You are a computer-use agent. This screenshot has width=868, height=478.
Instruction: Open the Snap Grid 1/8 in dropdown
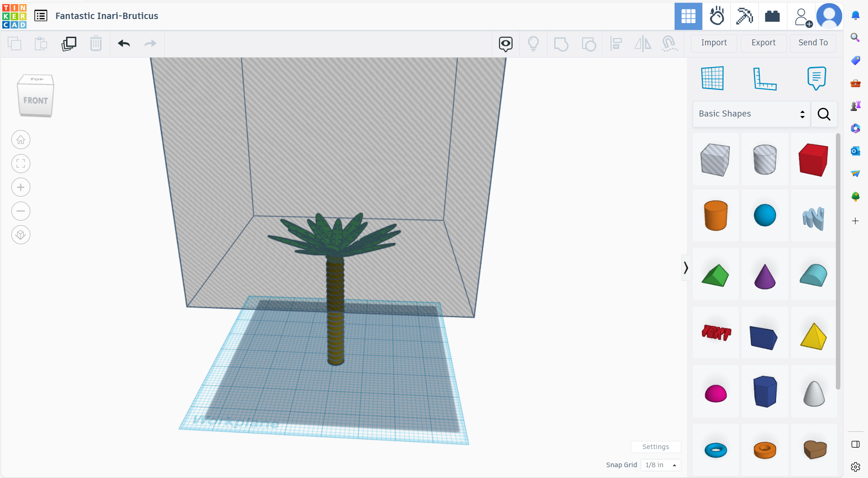click(x=661, y=465)
